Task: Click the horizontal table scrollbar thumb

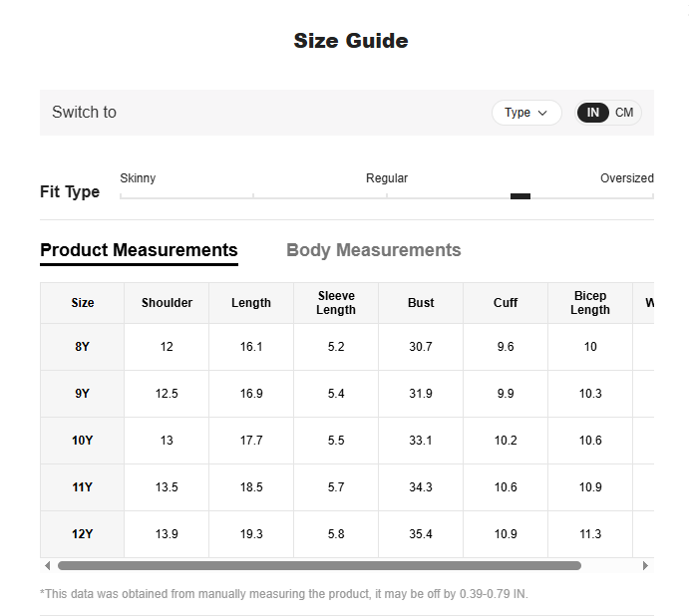Action: pyautogui.click(x=319, y=565)
